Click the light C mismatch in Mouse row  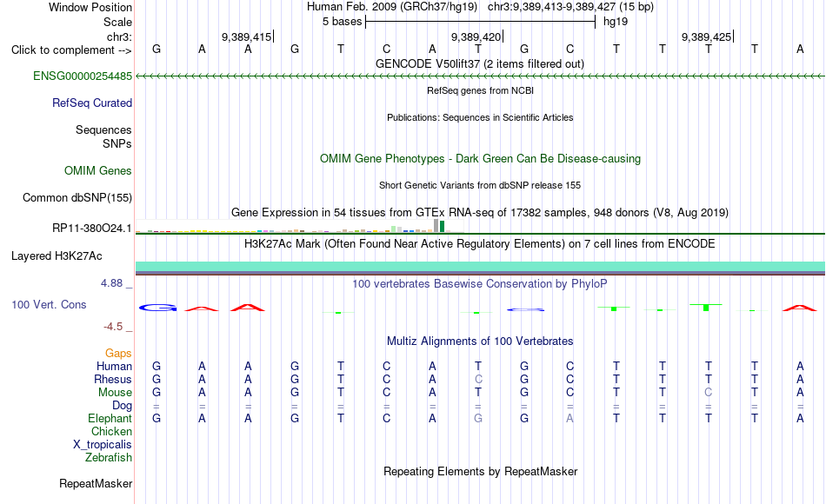(x=709, y=393)
